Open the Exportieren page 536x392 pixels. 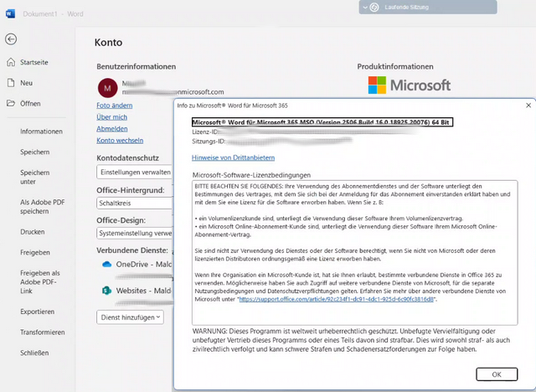pyautogui.click(x=37, y=312)
